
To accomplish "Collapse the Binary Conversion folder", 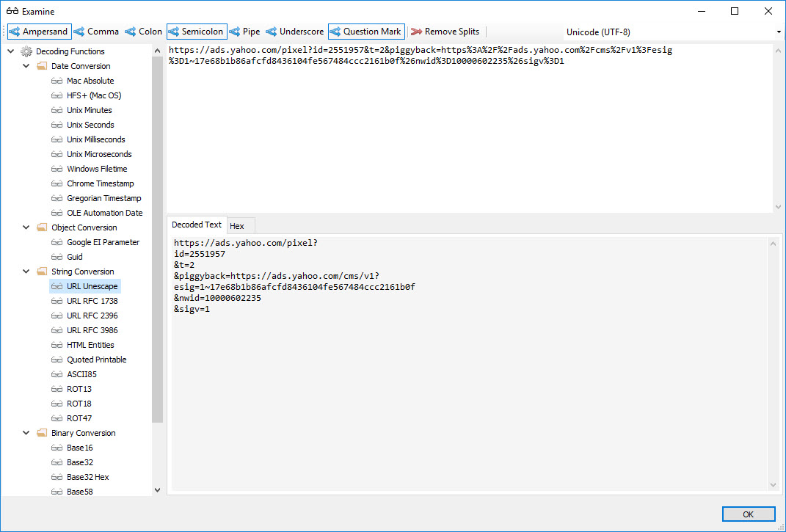I will pyautogui.click(x=26, y=433).
